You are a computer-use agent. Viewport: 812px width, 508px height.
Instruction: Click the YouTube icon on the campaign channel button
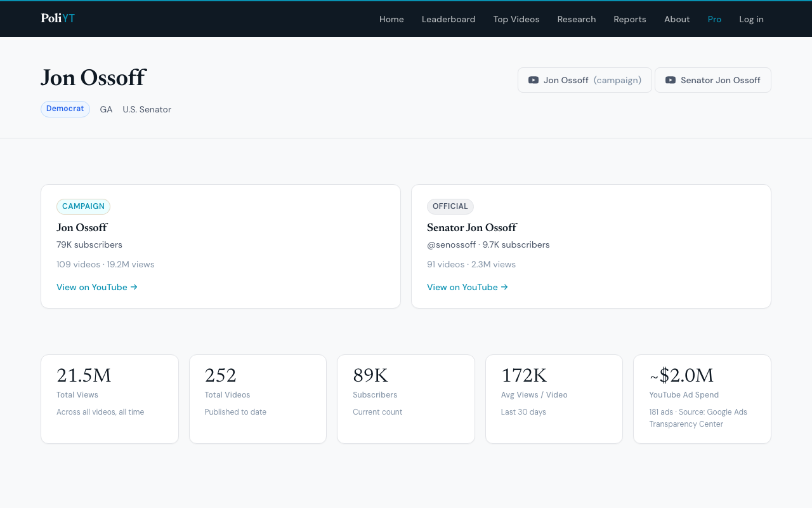click(533, 80)
